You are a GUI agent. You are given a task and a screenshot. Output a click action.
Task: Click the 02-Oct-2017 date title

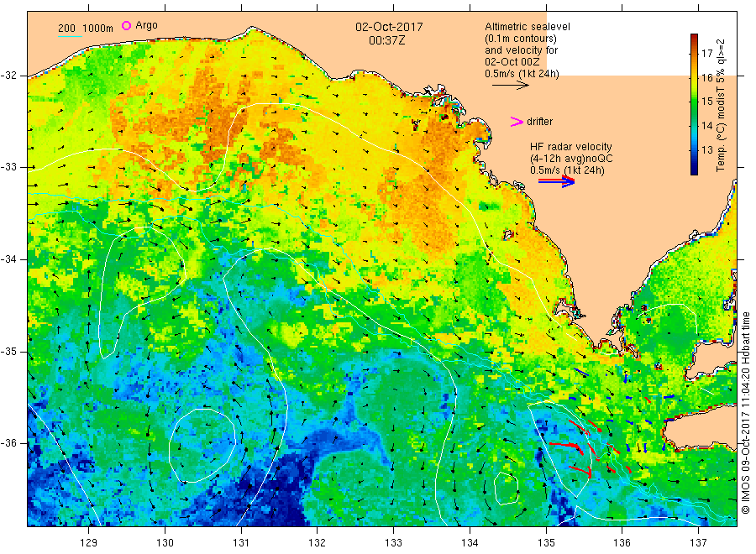coord(389,27)
